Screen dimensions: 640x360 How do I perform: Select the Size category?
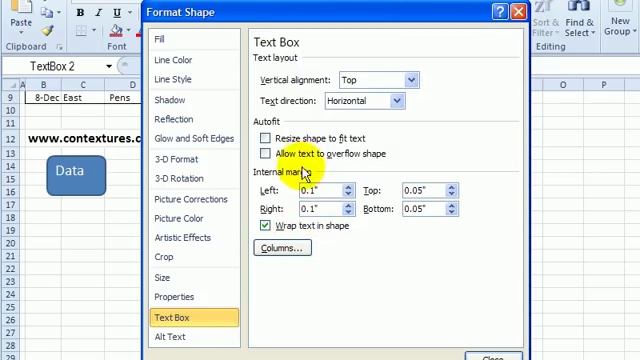tap(194, 278)
